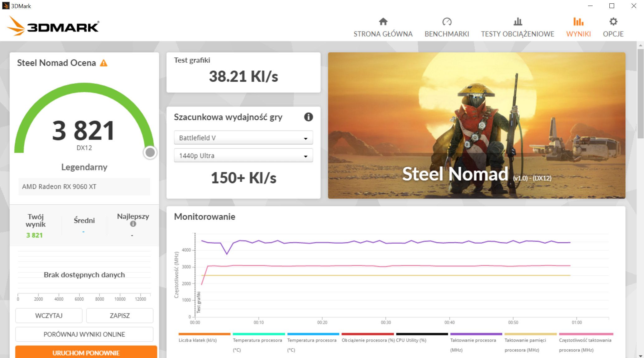Open the TESTY OBCIĄŻENIOWE tab
Viewport: 644px width, 358px height.
(x=518, y=34)
